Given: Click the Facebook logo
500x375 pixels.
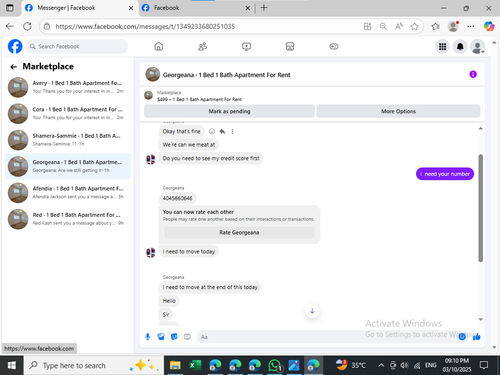Looking at the screenshot, I should point(15,46).
